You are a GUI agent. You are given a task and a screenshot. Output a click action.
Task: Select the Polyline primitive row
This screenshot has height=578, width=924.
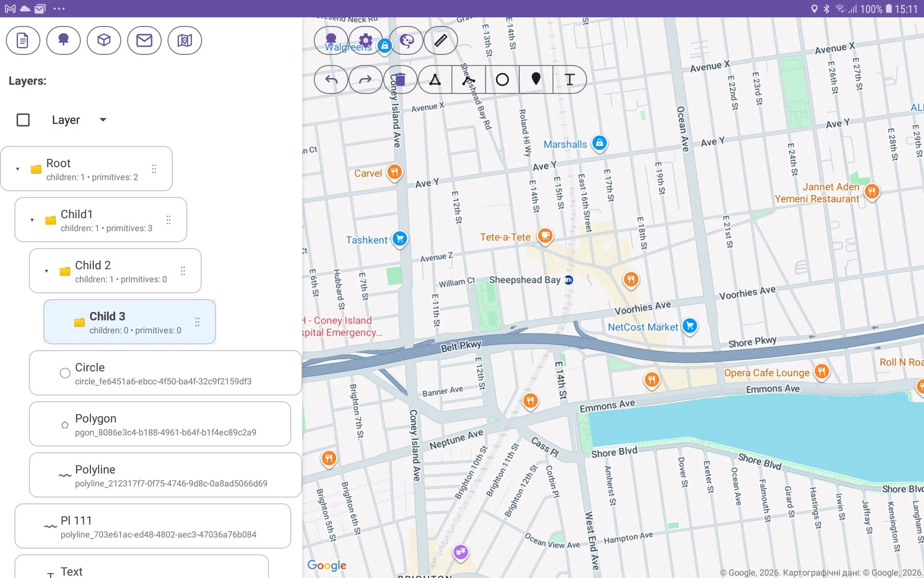click(166, 475)
